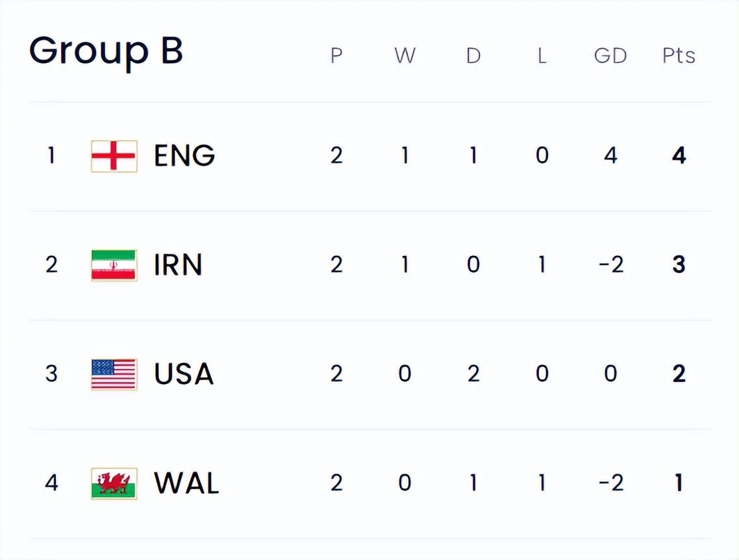Click the Wales flag icon
This screenshot has width=739, height=560.
114,483
